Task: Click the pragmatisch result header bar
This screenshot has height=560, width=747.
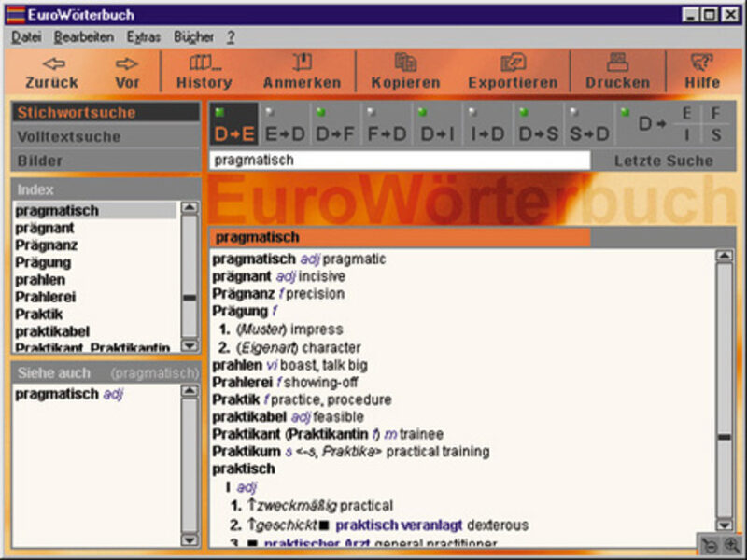Action: [x=401, y=237]
